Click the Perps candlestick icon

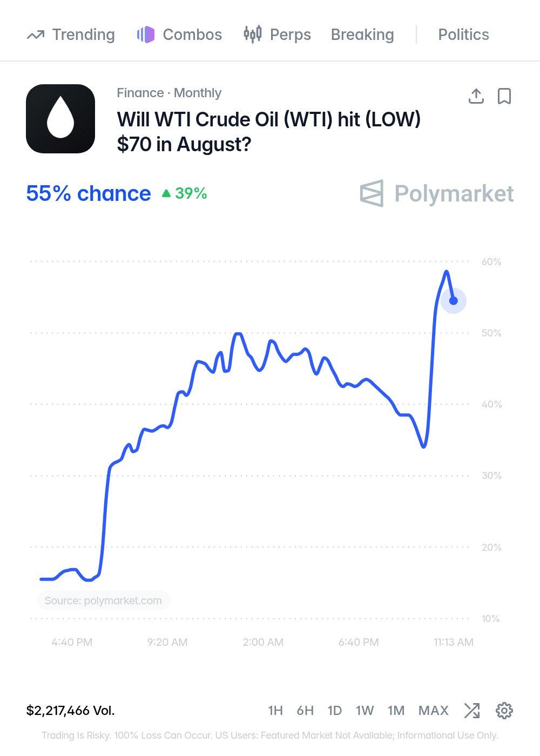(253, 35)
